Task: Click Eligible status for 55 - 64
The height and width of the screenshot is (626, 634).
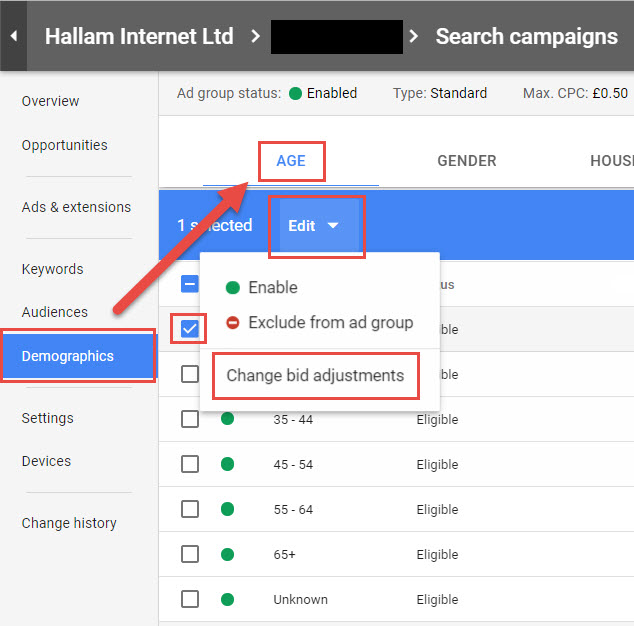Action: pos(437,510)
